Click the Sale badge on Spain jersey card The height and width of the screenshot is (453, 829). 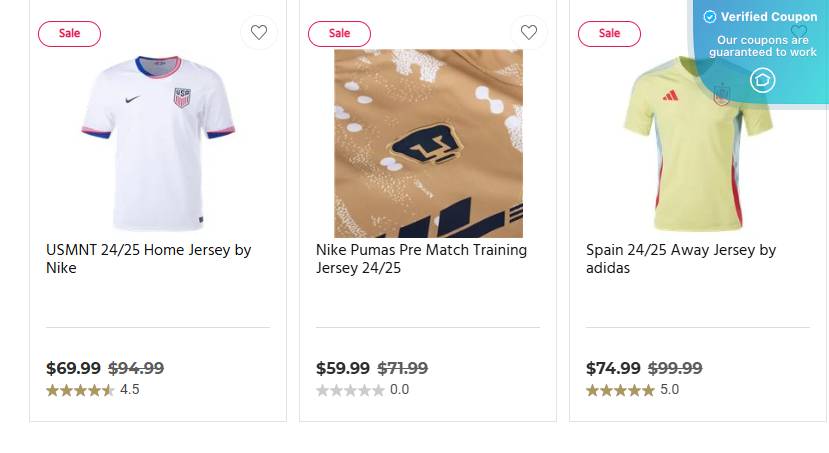pos(609,33)
